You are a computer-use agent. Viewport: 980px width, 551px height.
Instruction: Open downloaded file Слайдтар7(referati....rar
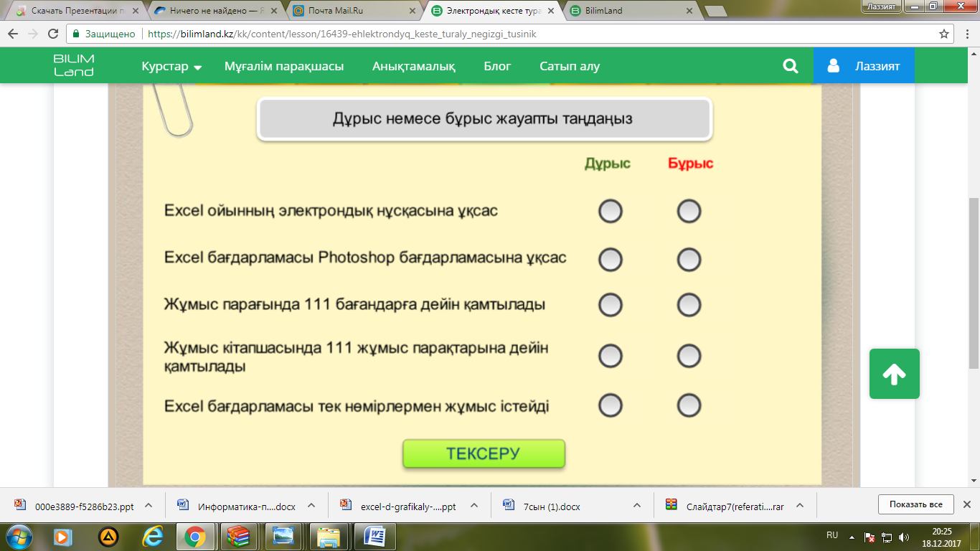(725, 506)
